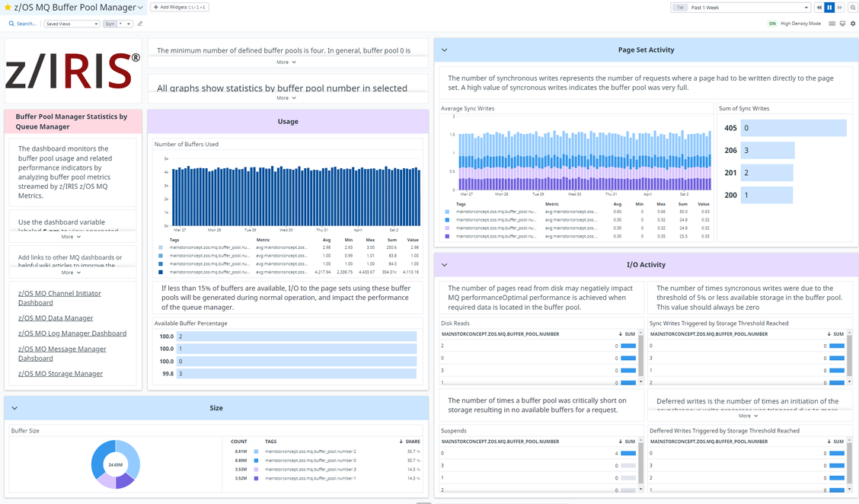This screenshot has height=504, width=859.
Task: Click buffer_pool.number:1 row in Buffer Size table
Action: [x=327, y=478]
